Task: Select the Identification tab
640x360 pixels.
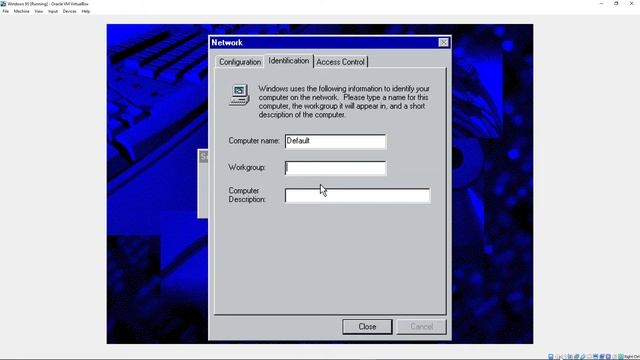Action: coord(289,61)
